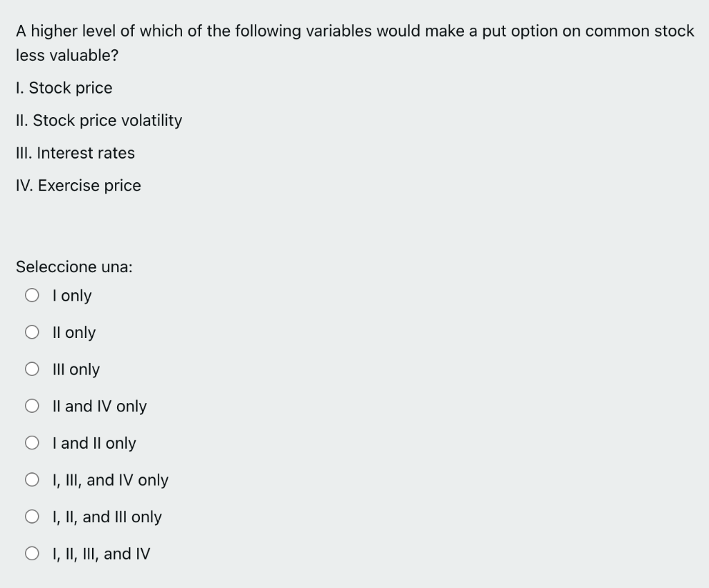Select the "II and IV only" option
This screenshot has height=588, width=709.
tap(32, 405)
